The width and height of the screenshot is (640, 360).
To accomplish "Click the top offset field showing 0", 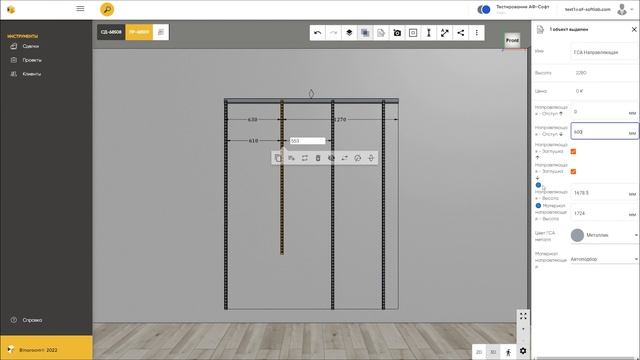I will tap(604, 111).
